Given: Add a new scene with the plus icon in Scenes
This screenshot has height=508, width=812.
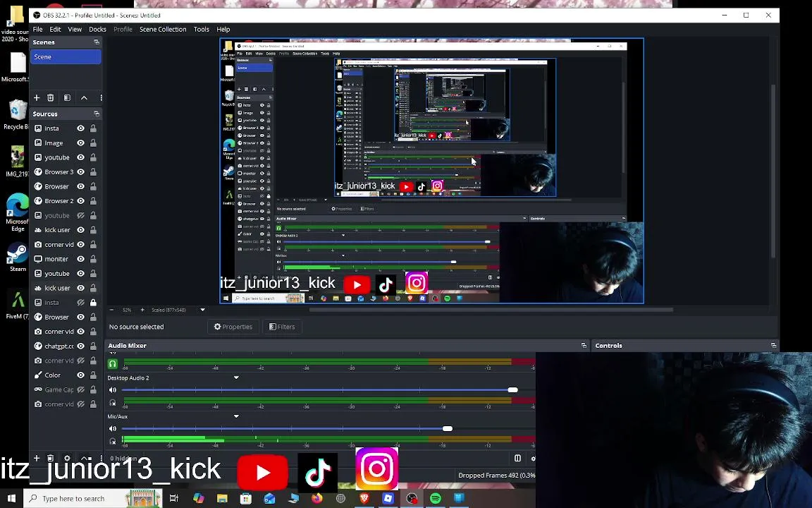Looking at the screenshot, I should click(36, 97).
